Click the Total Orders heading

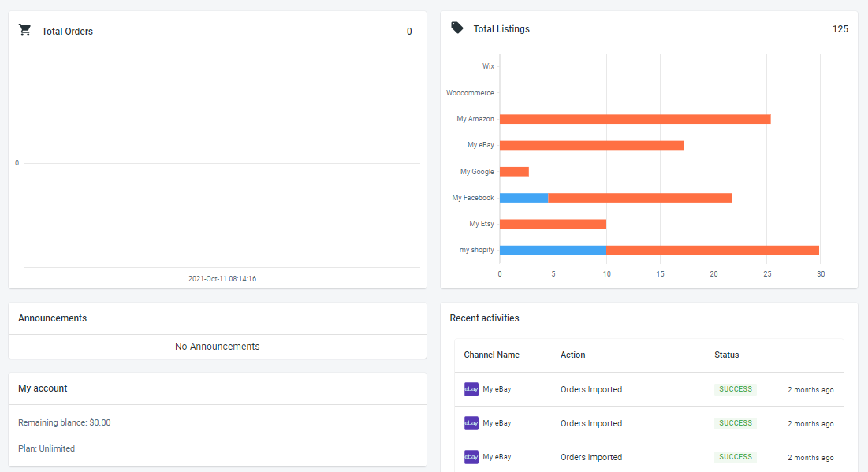[67, 31]
